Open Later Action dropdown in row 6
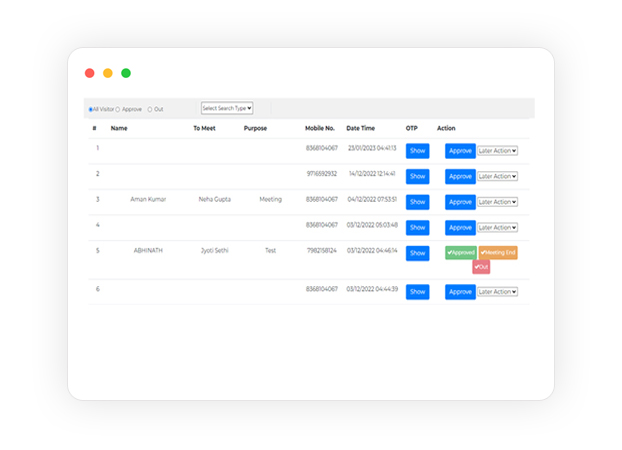 tap(497, 292)
